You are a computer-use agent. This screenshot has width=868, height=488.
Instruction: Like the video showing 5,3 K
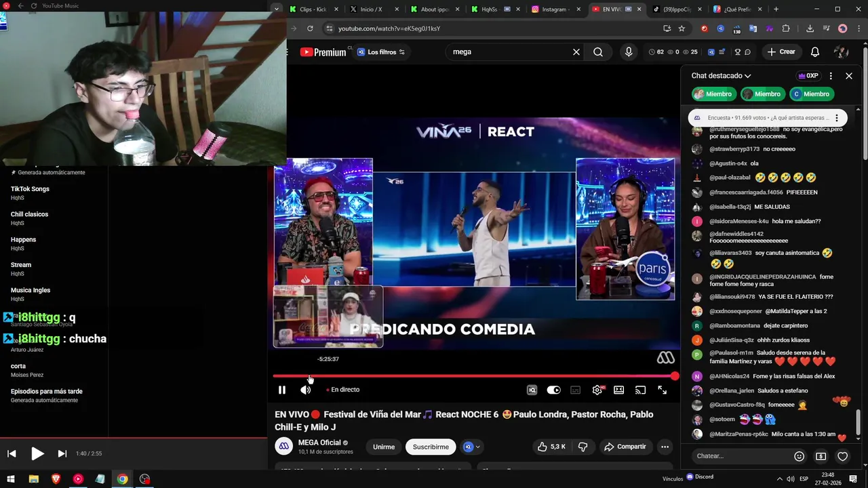tap(551, 447)
